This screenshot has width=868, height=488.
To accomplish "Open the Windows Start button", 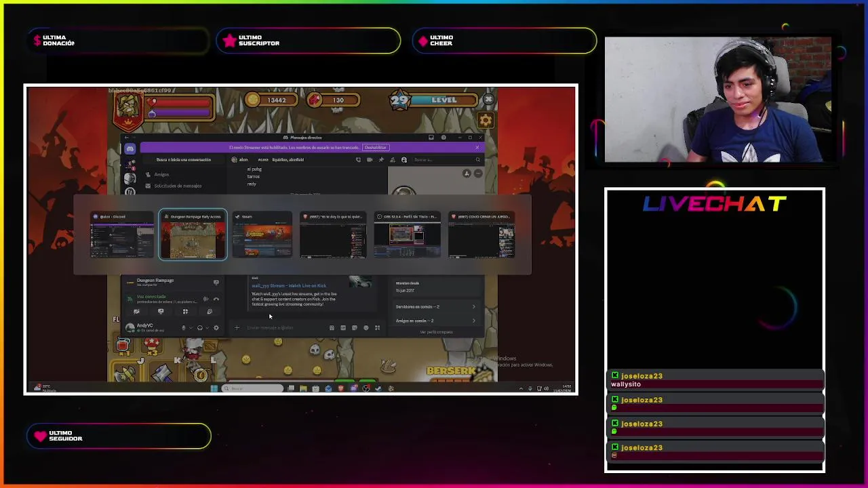I will tap(214, 388).
